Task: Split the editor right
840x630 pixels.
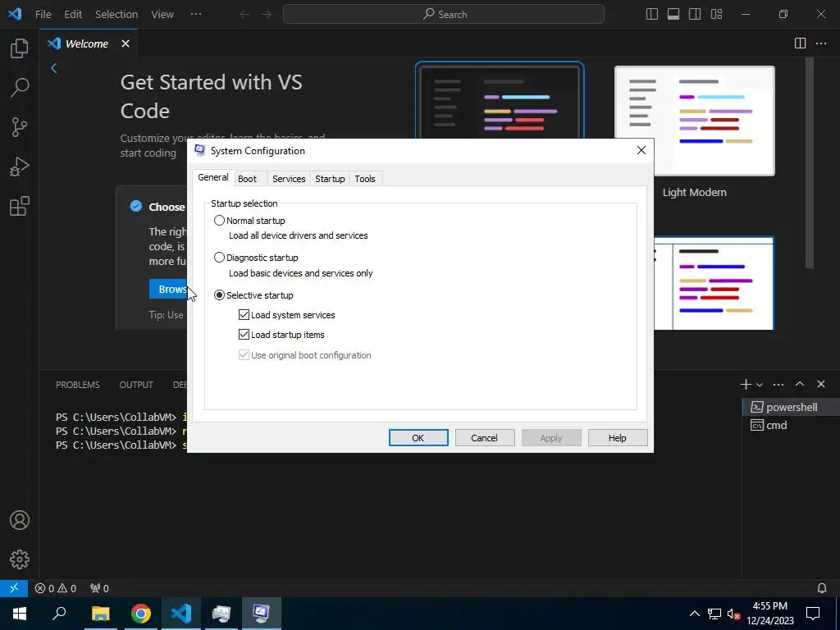Action: coord(800,43)
